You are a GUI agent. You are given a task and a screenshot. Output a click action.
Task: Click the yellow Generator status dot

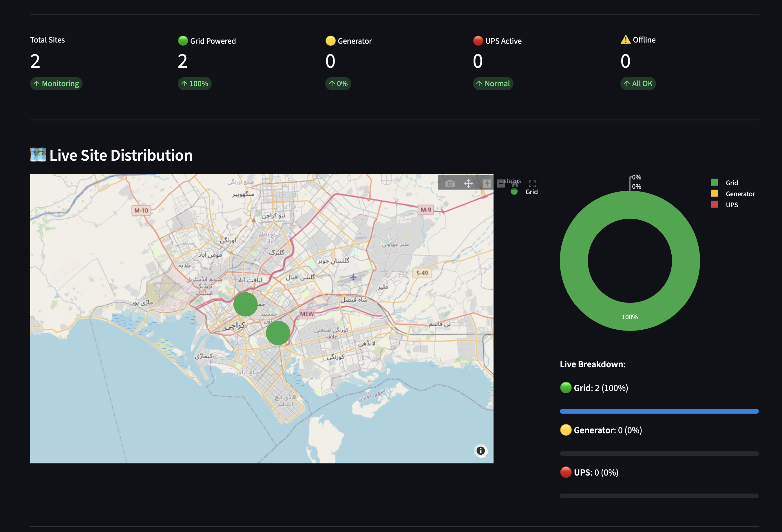[330, 41]
